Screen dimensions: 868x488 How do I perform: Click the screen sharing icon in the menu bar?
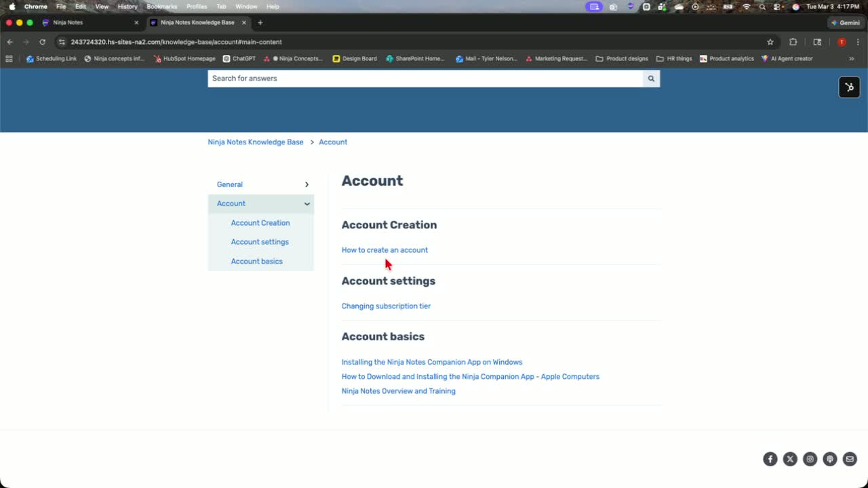pos(595,7)
